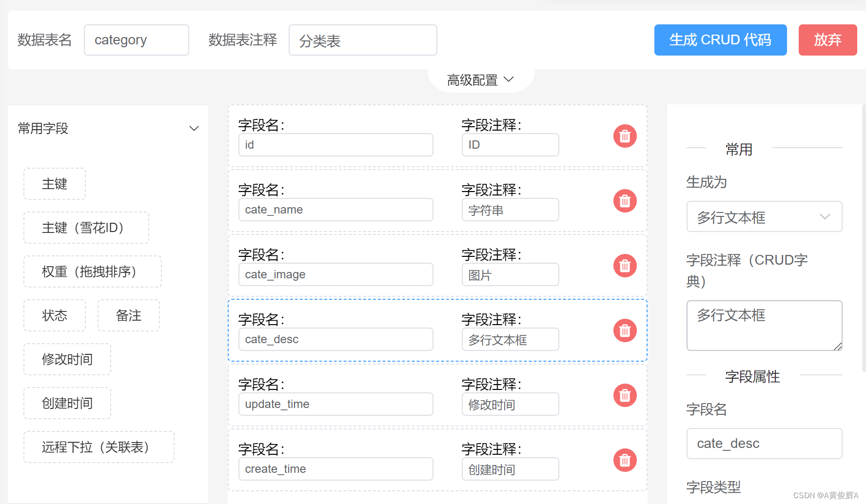Edit the 创建时间 field comment input

click(x=511, y=469)
